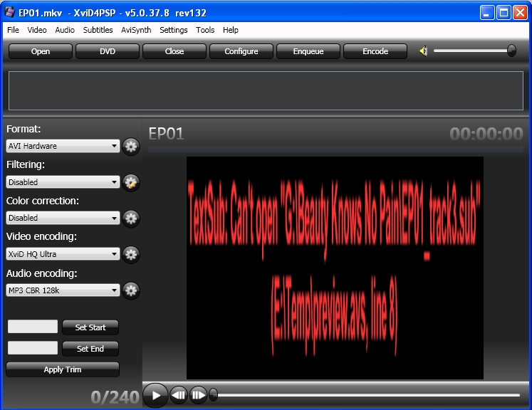Expand the Color correction dropdown

63,218
